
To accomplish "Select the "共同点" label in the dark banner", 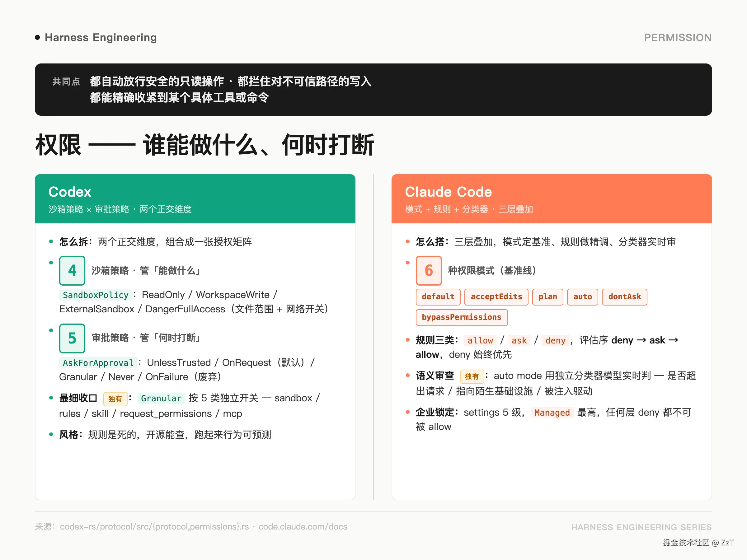I will (66, 81).
